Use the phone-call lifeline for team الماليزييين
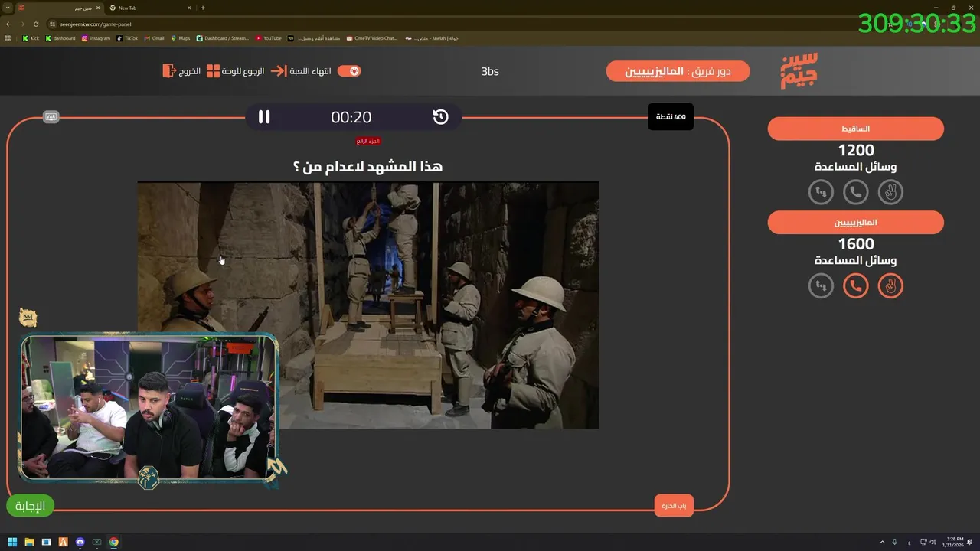The height and width of the screenshot is (551, 980). click(x=856, y=286)
